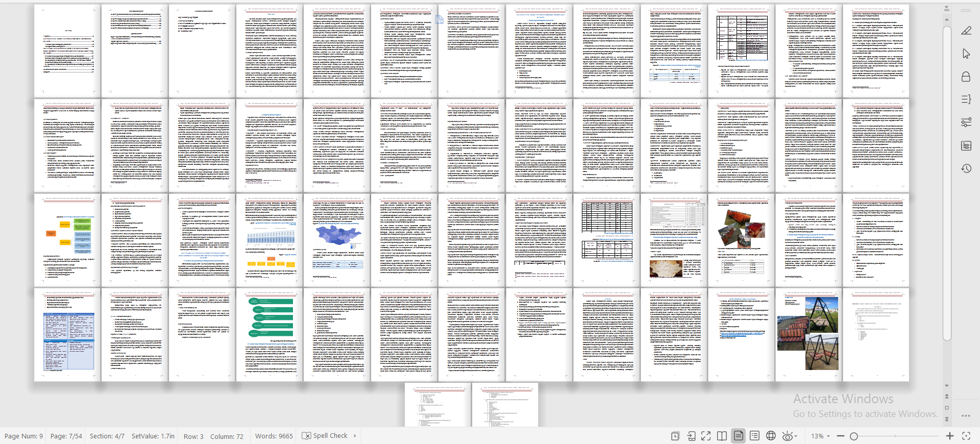Click the fit-to-page icon beside zoom

[x=966, y=436]
